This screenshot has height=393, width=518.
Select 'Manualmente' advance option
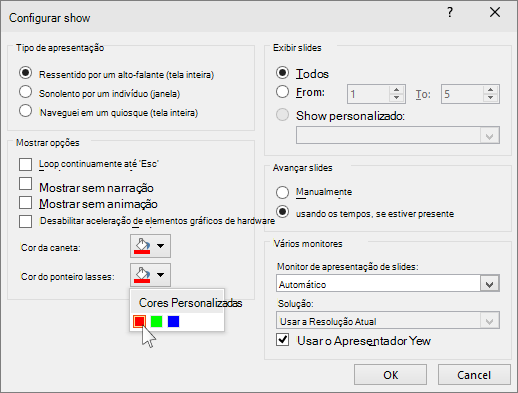[x=282, y=192]
